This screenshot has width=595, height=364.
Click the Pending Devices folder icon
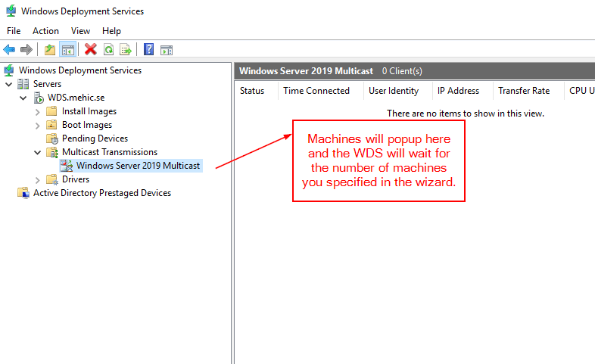52,138
